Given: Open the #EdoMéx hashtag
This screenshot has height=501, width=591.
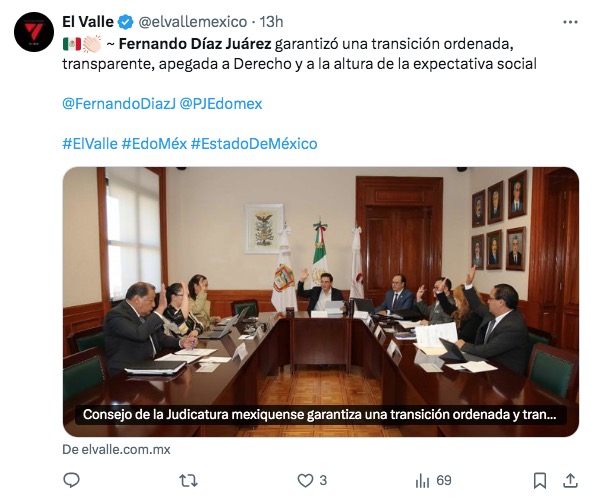Looking at the screenshot, I should [154, 144].
